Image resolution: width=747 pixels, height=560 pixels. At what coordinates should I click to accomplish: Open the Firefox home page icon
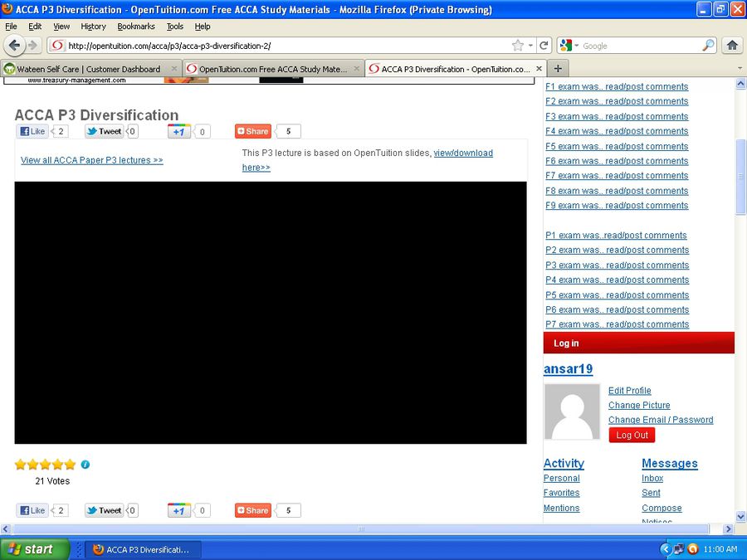(x=732, y=46)
